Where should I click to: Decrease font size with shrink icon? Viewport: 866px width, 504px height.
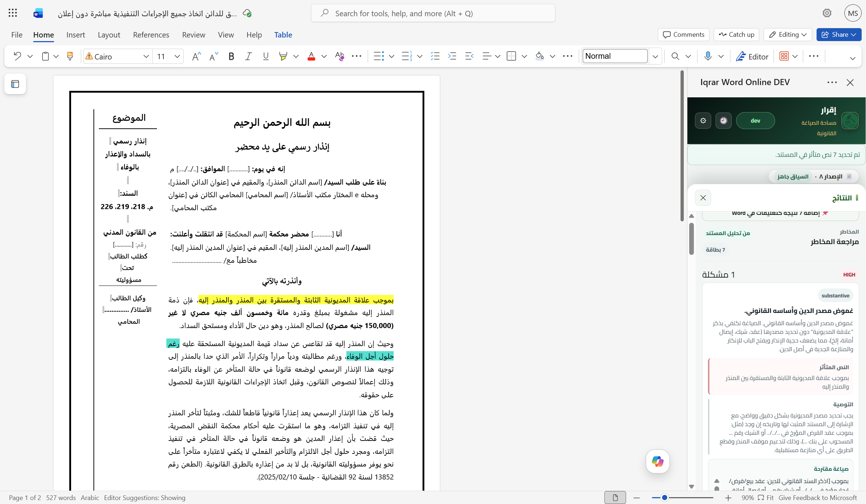tap(214, 56)
